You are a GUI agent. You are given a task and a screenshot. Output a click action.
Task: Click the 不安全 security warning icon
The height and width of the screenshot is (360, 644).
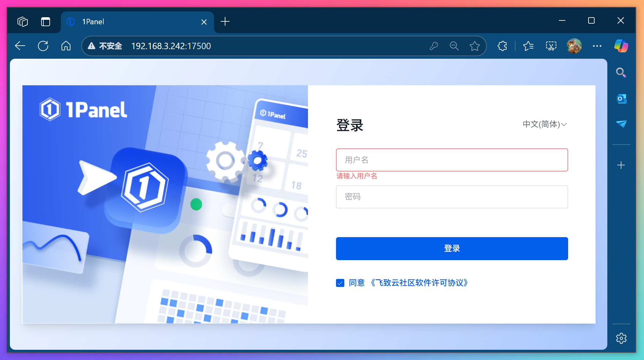[x=92, y=46]
